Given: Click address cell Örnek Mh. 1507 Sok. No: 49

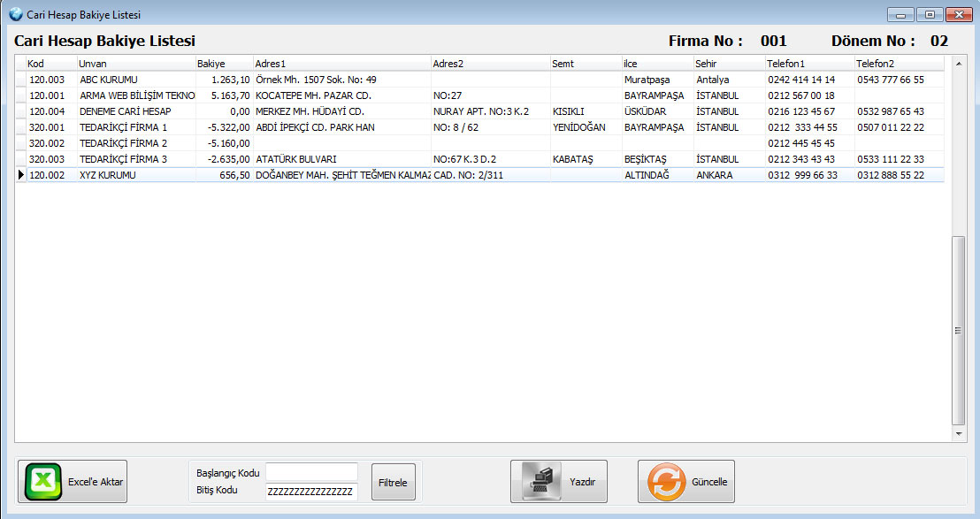Looking at the screenshot, I should (342, 80).
